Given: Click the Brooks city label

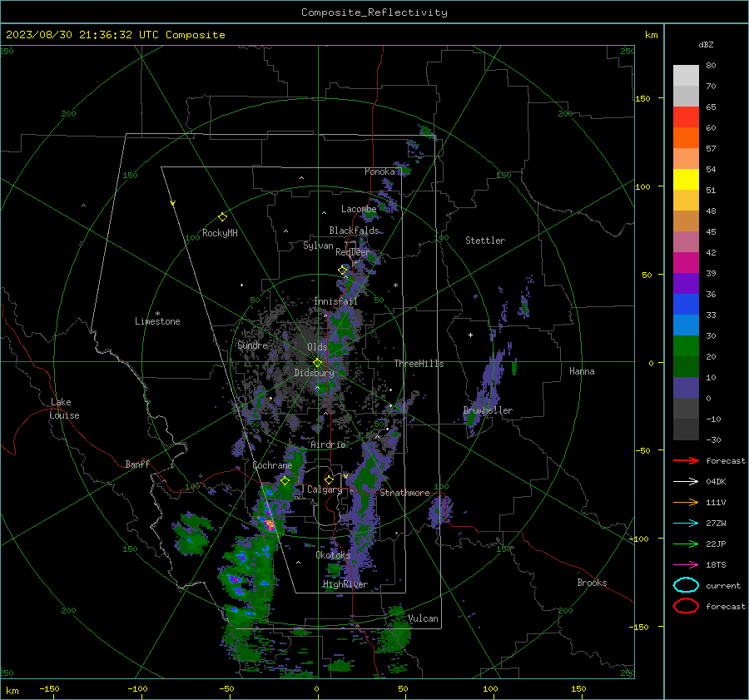Looking at the screenshot, I should point(592,583).
